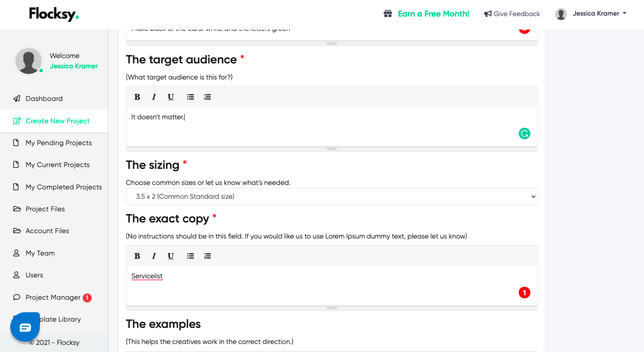Click the gift icon in header
The image size is (644, 352).
click(x=388, y=14)
